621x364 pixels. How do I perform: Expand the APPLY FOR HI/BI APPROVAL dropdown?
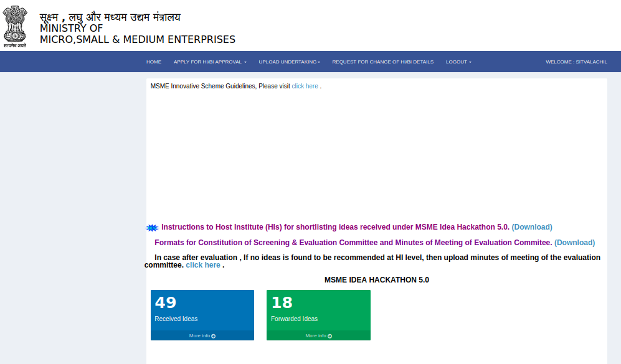pos(210,62)
